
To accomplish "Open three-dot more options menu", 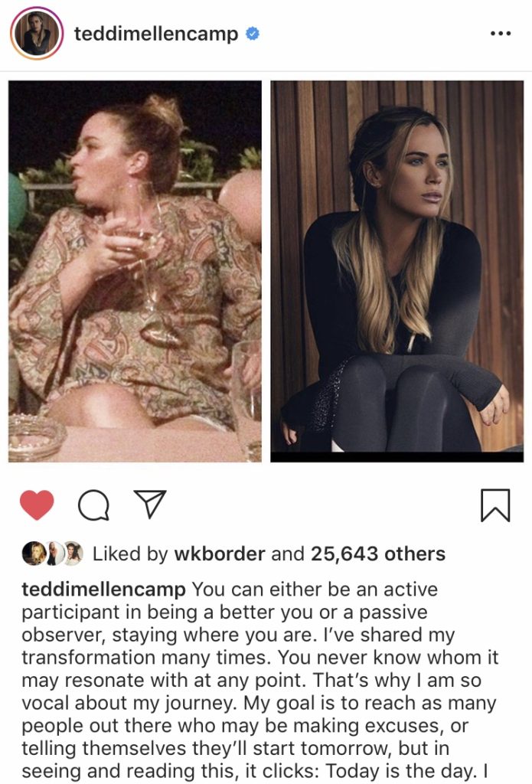I will click(501, 34).
